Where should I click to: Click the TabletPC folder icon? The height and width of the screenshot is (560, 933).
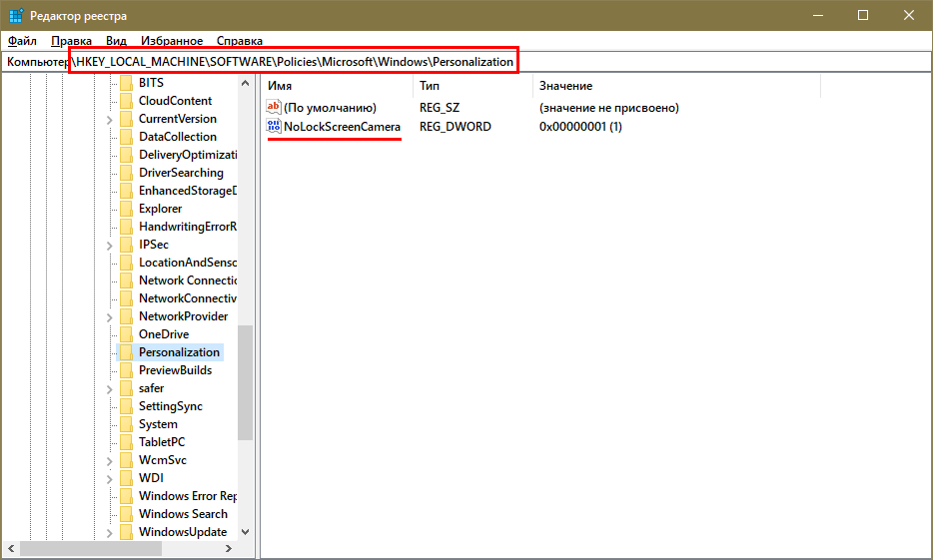pos(126,442)
